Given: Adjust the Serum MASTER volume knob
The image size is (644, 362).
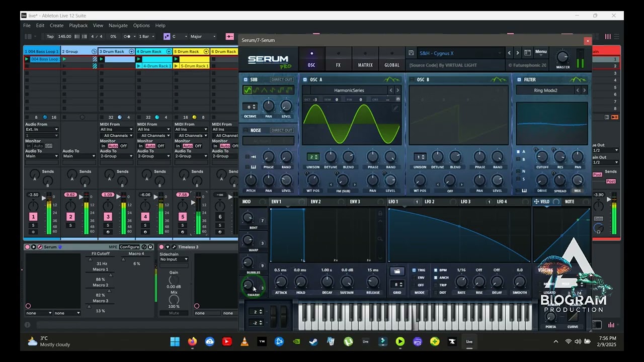Looking at the screenshot, I should [562, 57].
